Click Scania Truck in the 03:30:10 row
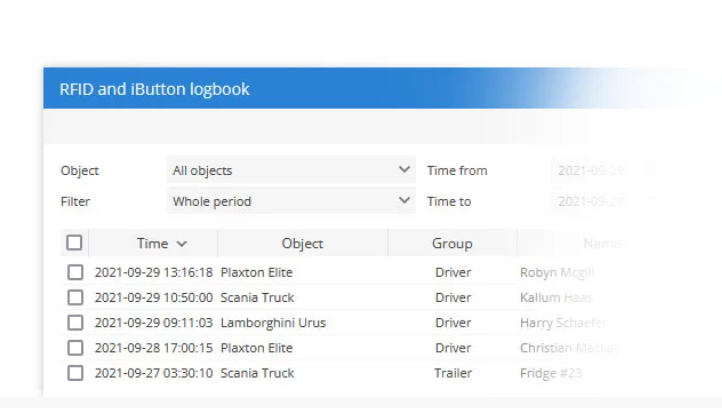Screen dimensions: 722x408 click(x=257, y=373)
